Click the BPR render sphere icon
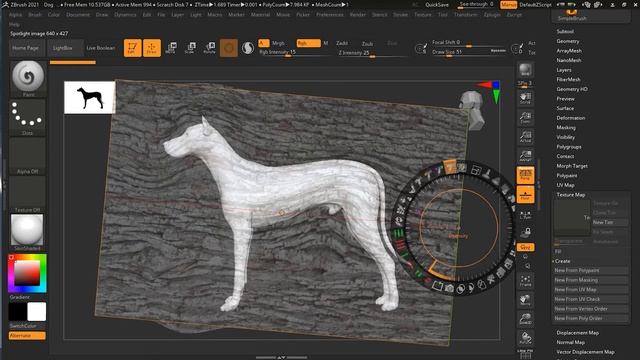Image resolution: width=640 pixels, height=360 pixels. pos(525,70)
